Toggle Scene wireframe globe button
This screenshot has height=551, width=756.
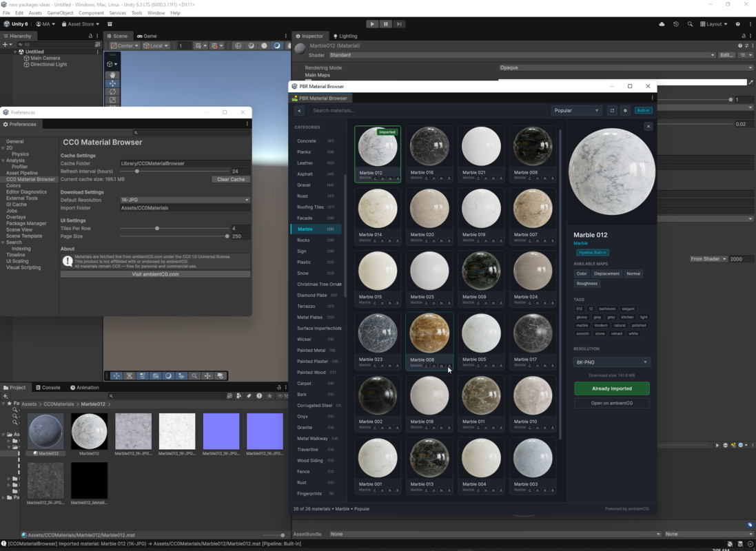click(238, 45)
